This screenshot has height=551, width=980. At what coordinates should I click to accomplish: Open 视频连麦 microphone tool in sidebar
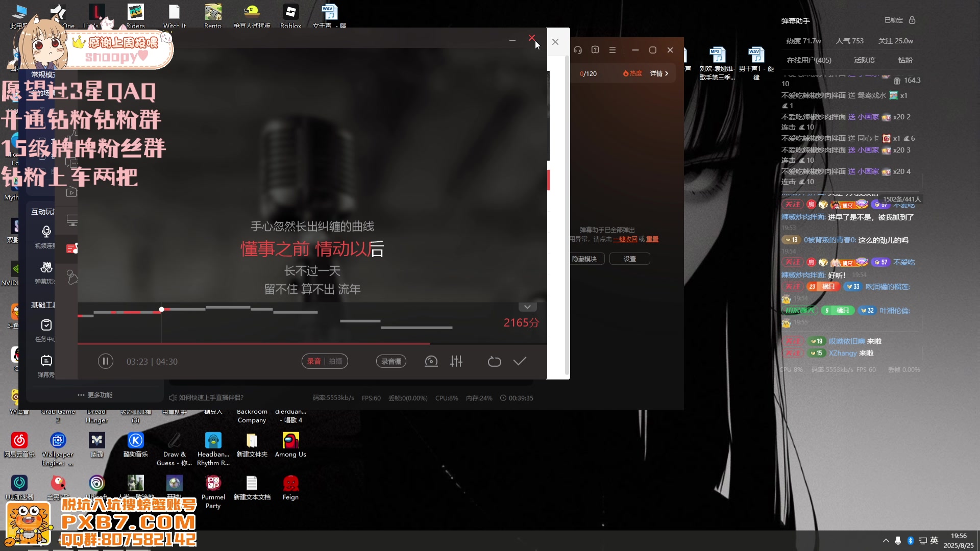(x=46, y=232)
